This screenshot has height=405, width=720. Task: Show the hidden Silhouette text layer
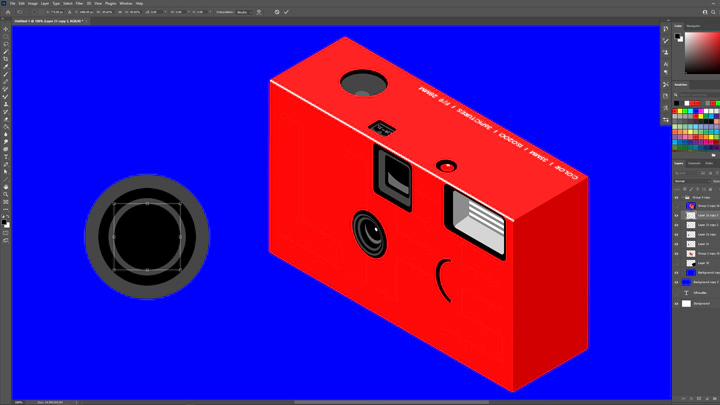(676, 292)
